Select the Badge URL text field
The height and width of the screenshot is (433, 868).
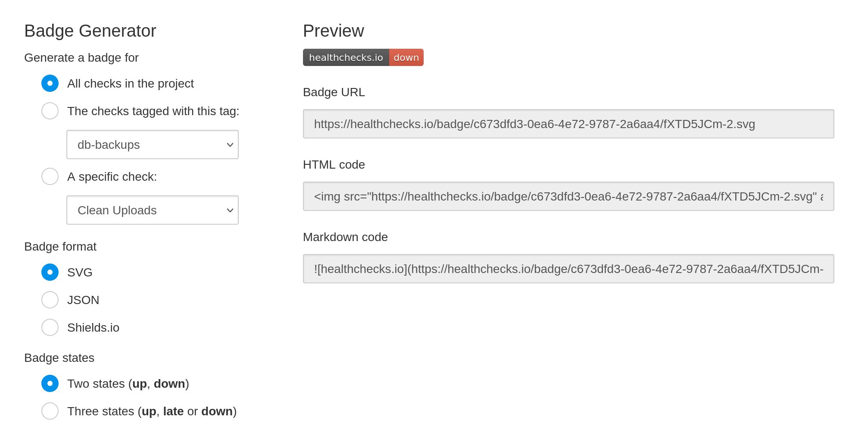[x=568, y=124]
